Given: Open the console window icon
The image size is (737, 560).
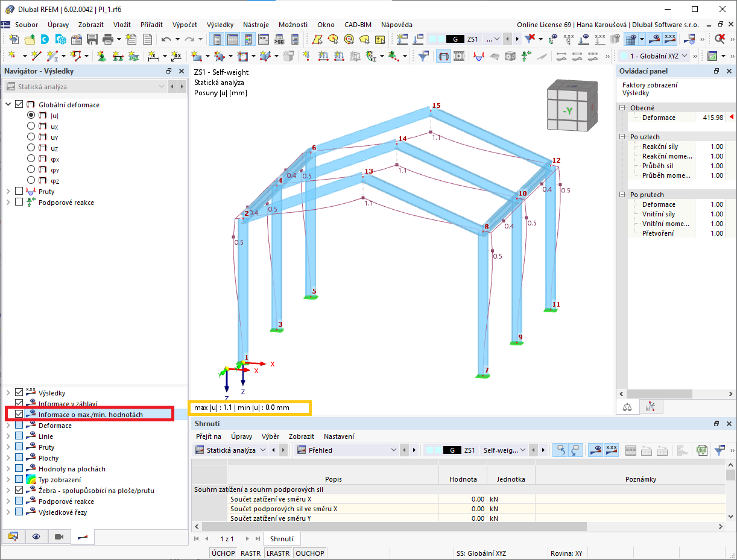Looking at the screenshot, I should click(264, 39).
